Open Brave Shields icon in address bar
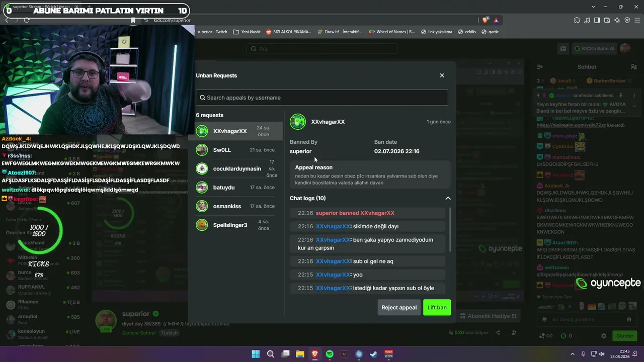 (x=485, y=20)
